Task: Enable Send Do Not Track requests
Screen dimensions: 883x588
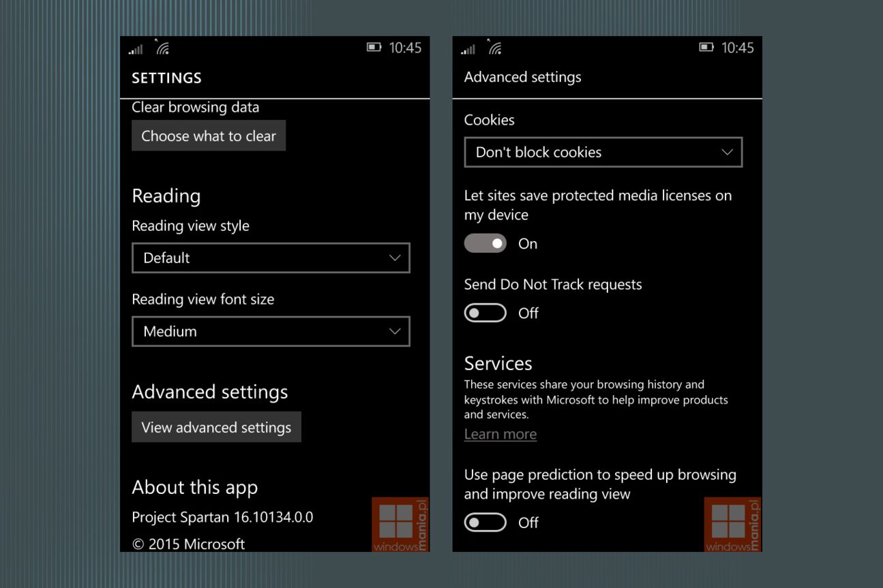Action: coord(485,312)
